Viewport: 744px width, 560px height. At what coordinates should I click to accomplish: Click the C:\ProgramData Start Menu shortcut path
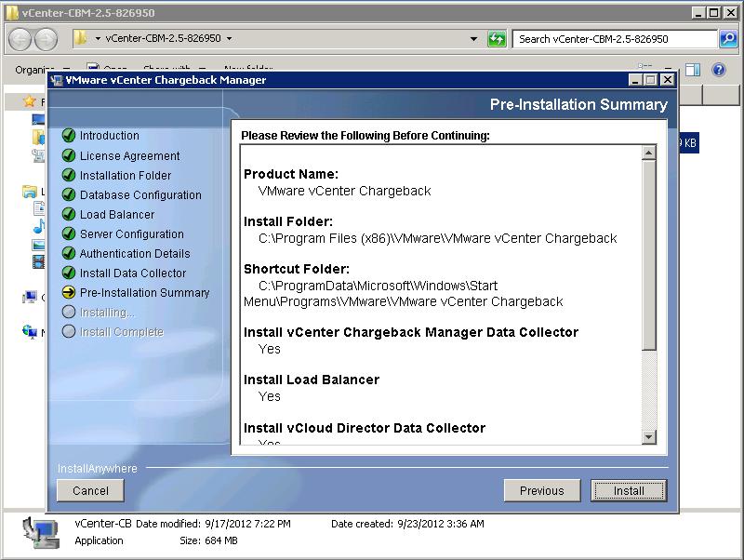coord(404,294)
